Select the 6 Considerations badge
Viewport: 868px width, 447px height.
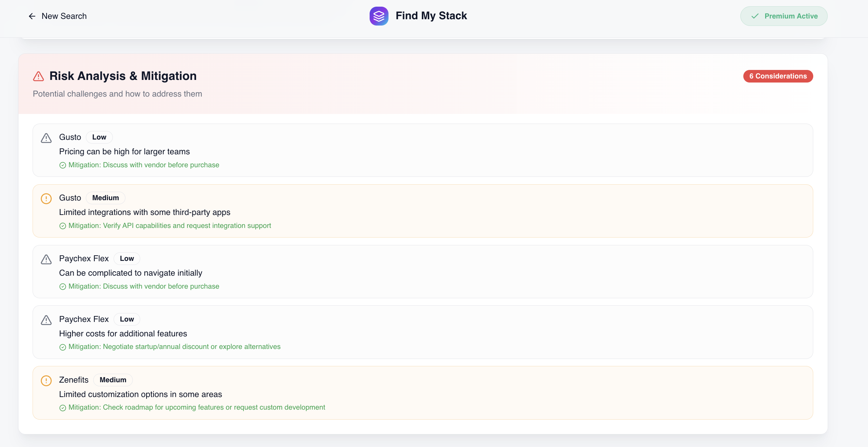click(778, 76)
